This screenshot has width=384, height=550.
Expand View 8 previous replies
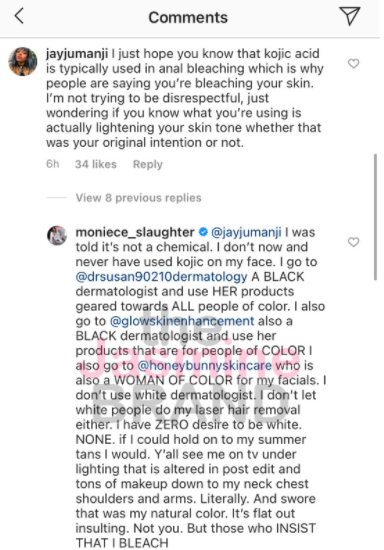click(x=139, y=198)
